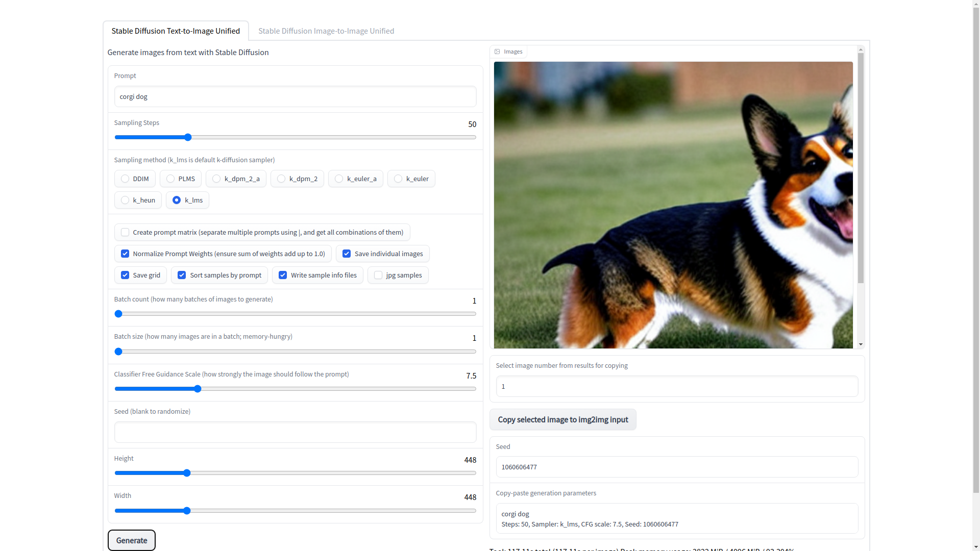This screenshot has height=551, width=980.
Task: Select the DDIM sampling method
Action: click(x=125, y=179)
